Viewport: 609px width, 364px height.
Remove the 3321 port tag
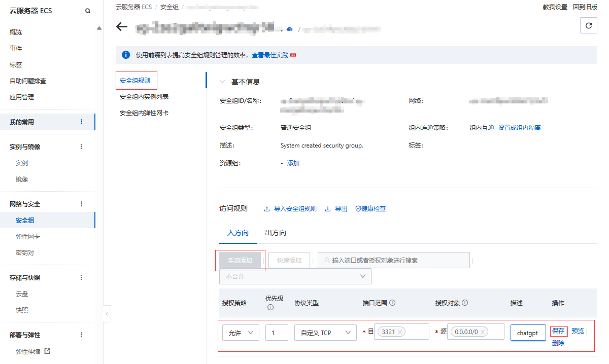[400, 332]
